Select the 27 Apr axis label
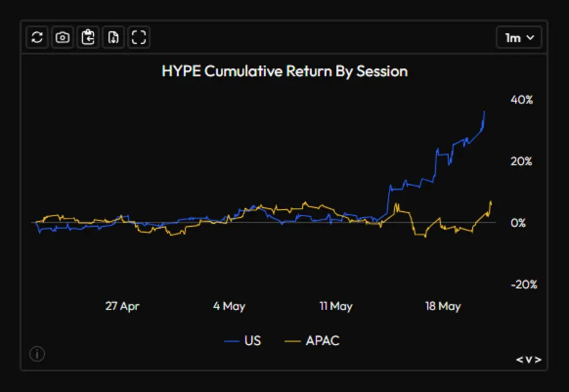This screenshot has height=392, width=569. tap(122, 306)
